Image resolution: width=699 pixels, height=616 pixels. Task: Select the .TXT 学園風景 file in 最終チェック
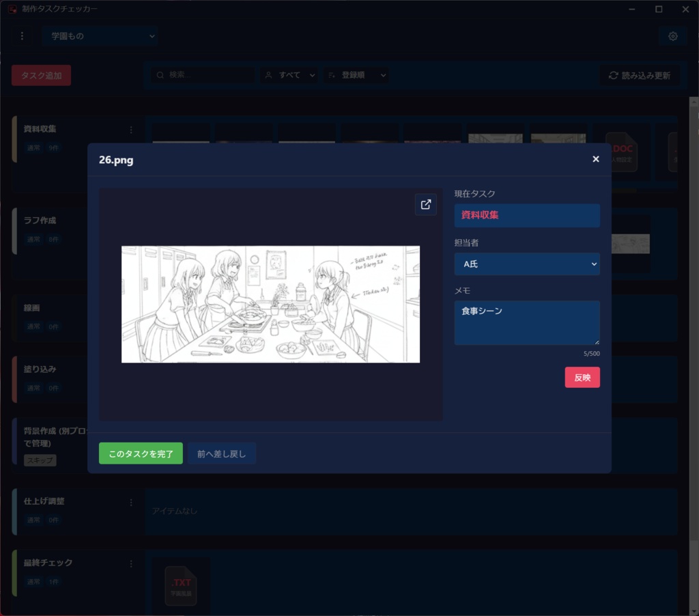[x=180, y=585]
